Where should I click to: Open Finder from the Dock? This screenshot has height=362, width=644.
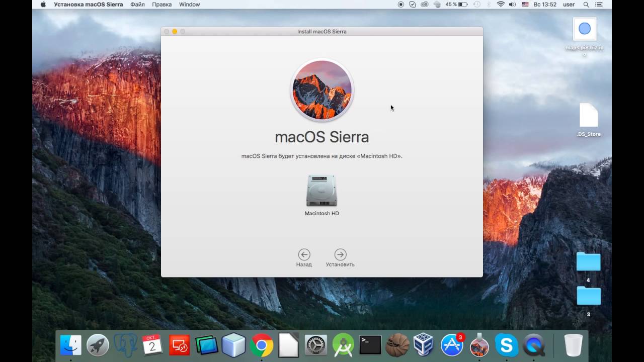[71, 345]
